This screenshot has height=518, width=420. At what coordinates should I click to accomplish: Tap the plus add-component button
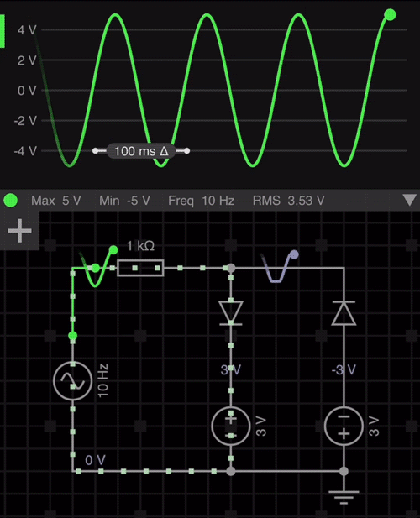[x=19, y=230]
